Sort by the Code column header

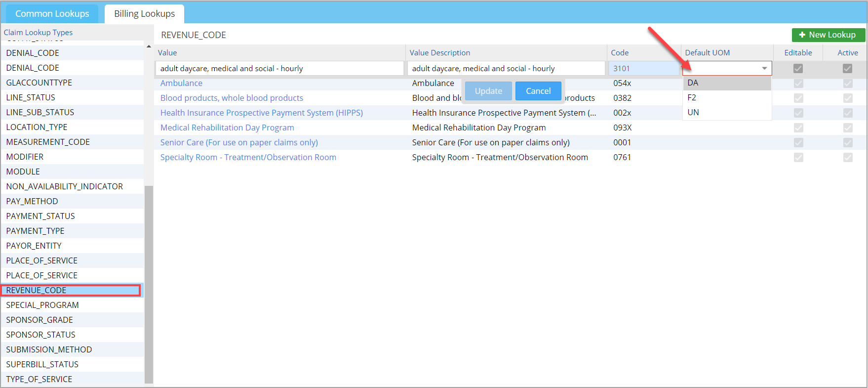(620, 53)
